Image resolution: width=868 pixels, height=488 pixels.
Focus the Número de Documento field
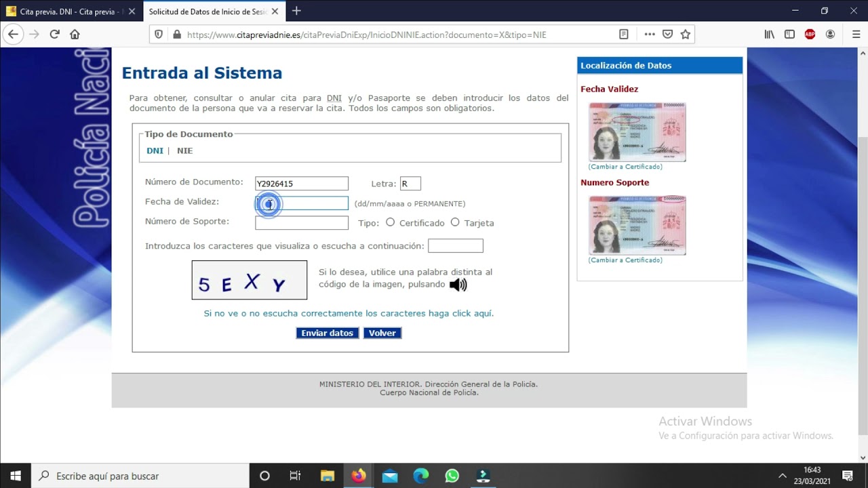pyautogui.click(x=302, y=184)
